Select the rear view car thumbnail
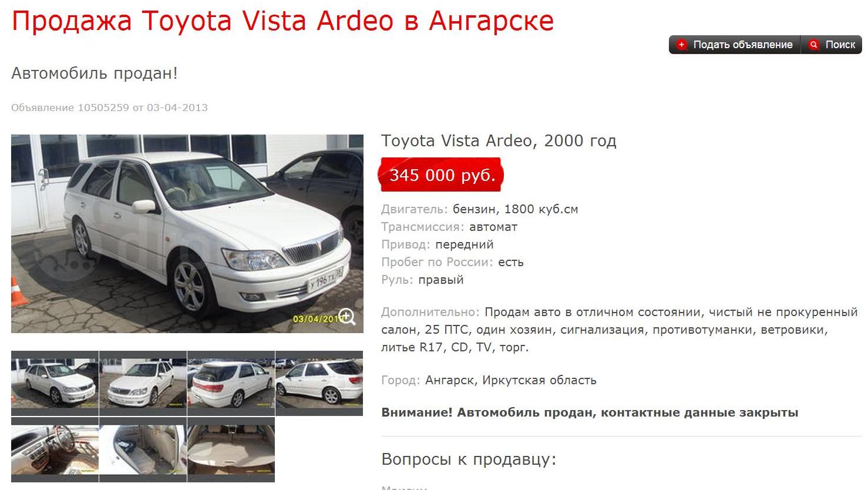This screenshot has width=868, height=490. coord(231,383)
